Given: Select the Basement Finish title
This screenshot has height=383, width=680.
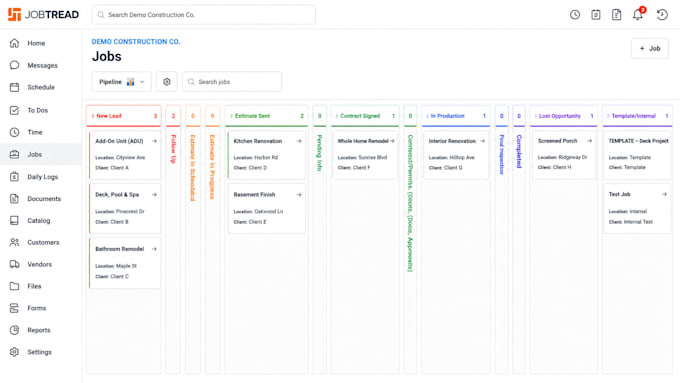Looking at the screenshot, I should [x=254, y=195].
